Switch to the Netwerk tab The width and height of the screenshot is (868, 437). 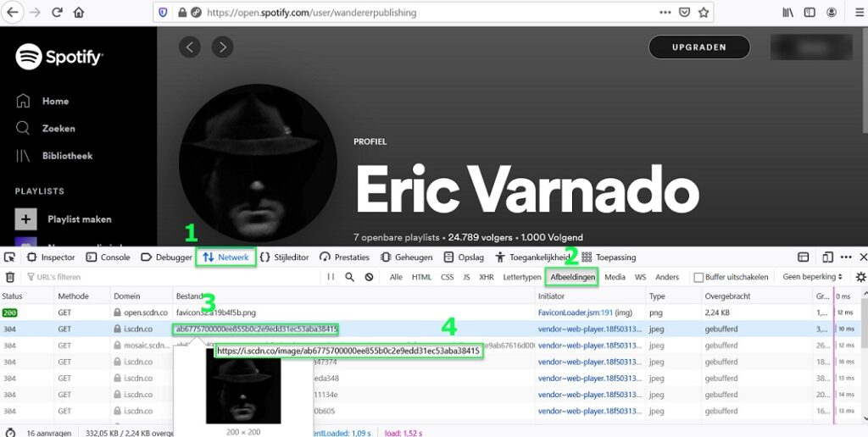point(225,257)
